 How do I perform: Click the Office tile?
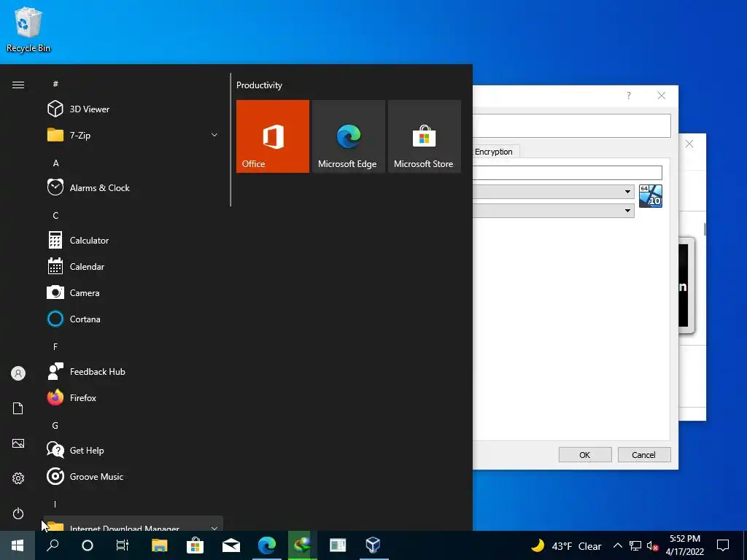point(273,136)
